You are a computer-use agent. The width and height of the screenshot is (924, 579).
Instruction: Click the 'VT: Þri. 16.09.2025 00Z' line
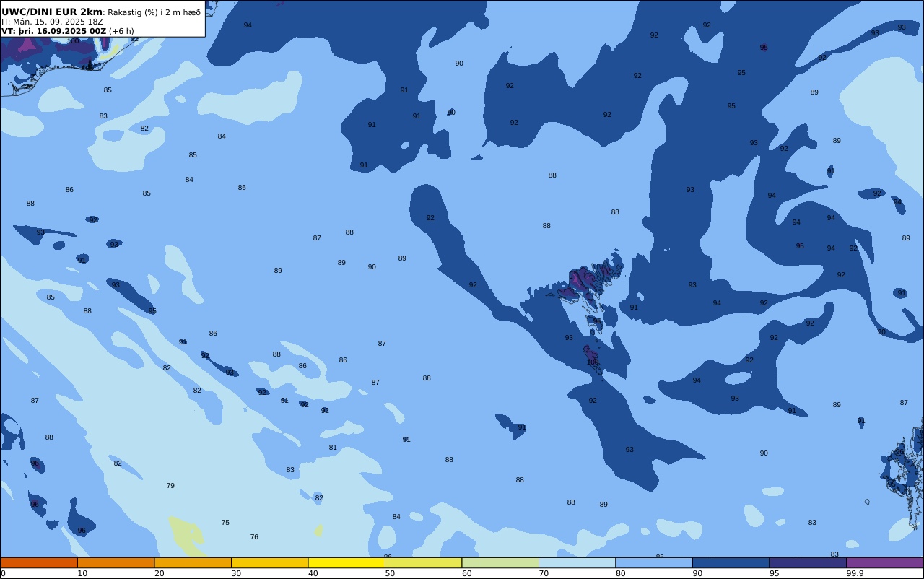[x=53, y=31]
